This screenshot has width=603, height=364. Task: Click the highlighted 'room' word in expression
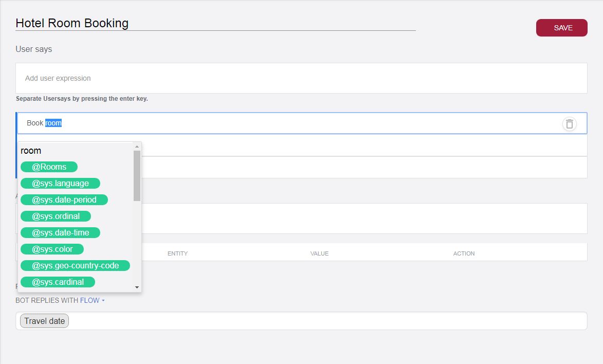tap(53, 123)
